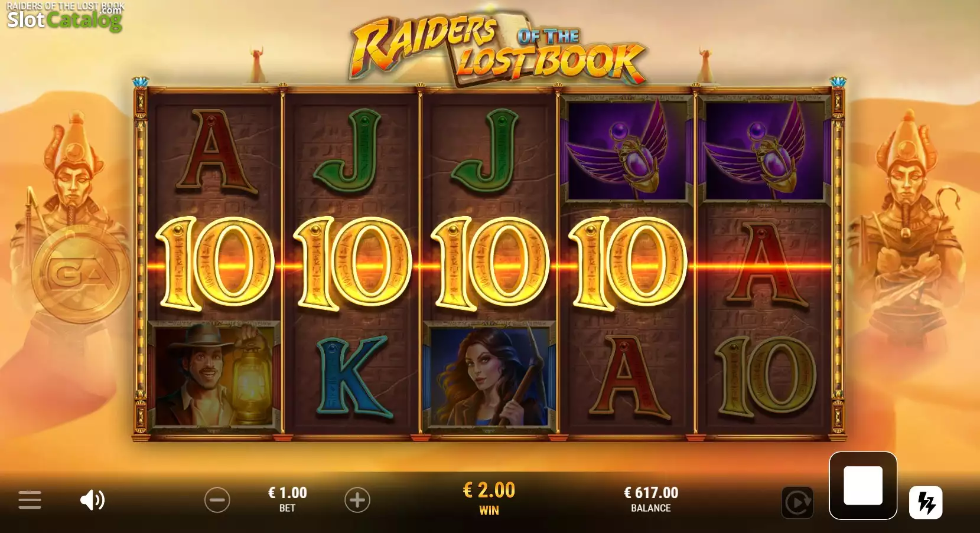
Task: Click the red A on reel one
Action: [215, 152]
